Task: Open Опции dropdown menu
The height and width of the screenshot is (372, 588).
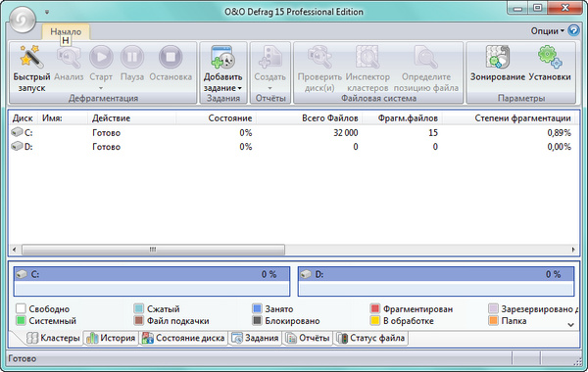Action: coord(547,31)
